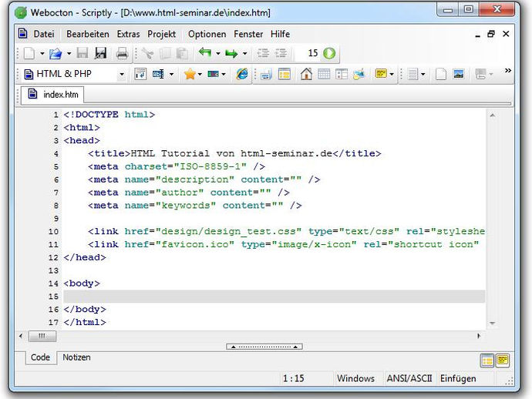
Task: Click the Cut scissors icon
Action: pyautogui.click(x=147, y=54)
